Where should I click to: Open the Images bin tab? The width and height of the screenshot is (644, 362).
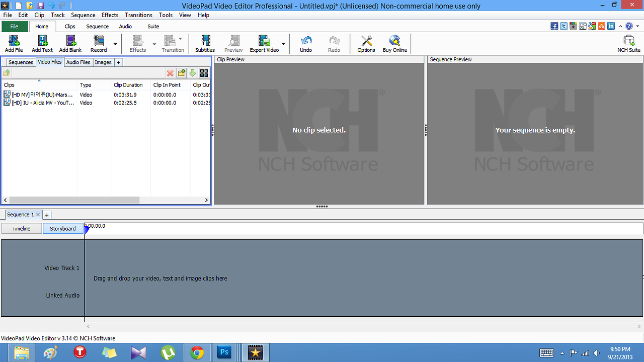(103, 62)
